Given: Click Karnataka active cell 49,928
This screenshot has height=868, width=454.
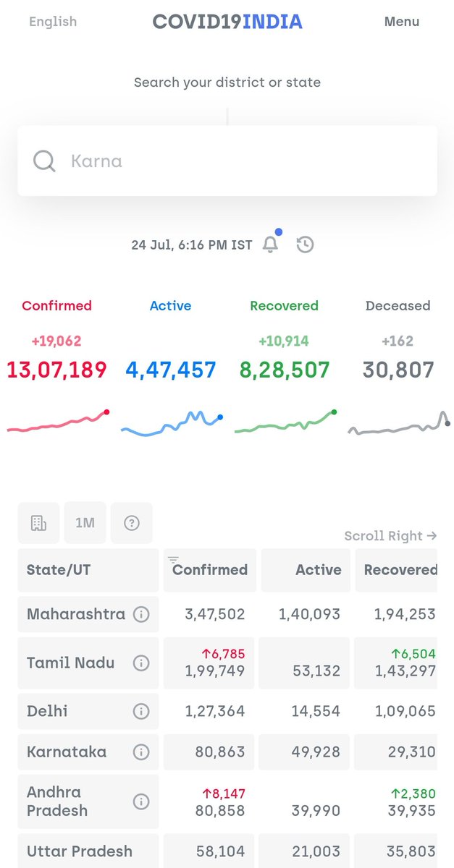Looking at the screenshot, I should (305, 752).
